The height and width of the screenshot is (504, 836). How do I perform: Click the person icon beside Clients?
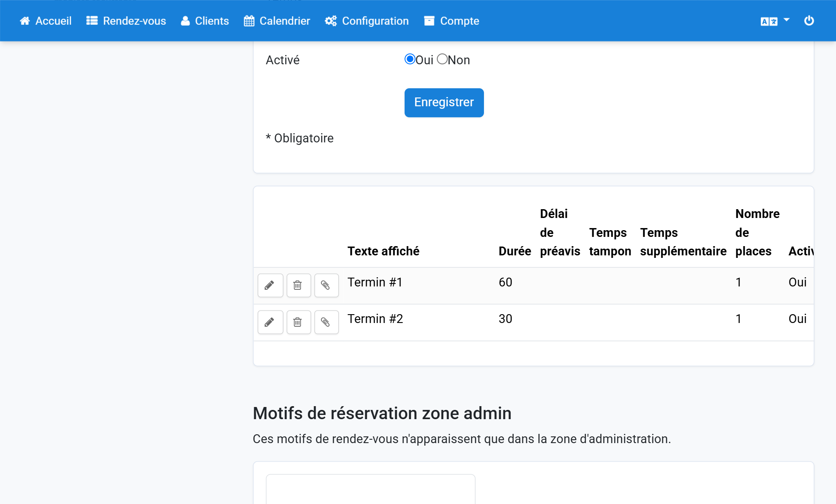coord(185,21)
